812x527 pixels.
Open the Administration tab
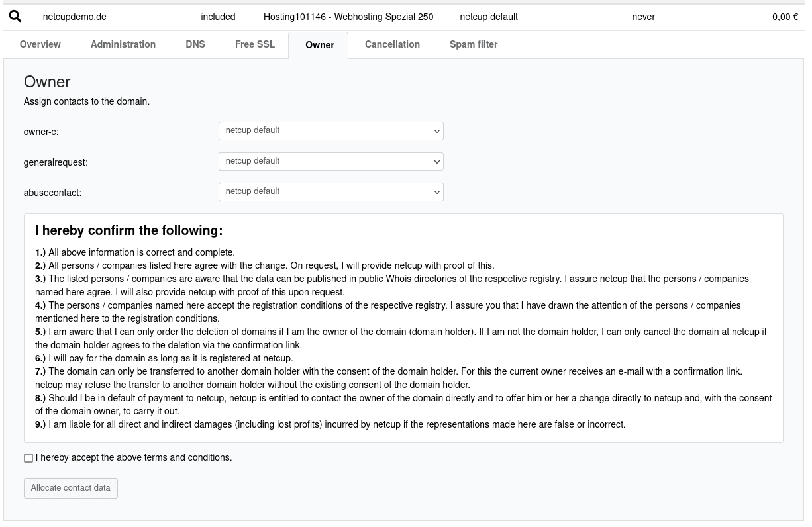click(123, 45)
